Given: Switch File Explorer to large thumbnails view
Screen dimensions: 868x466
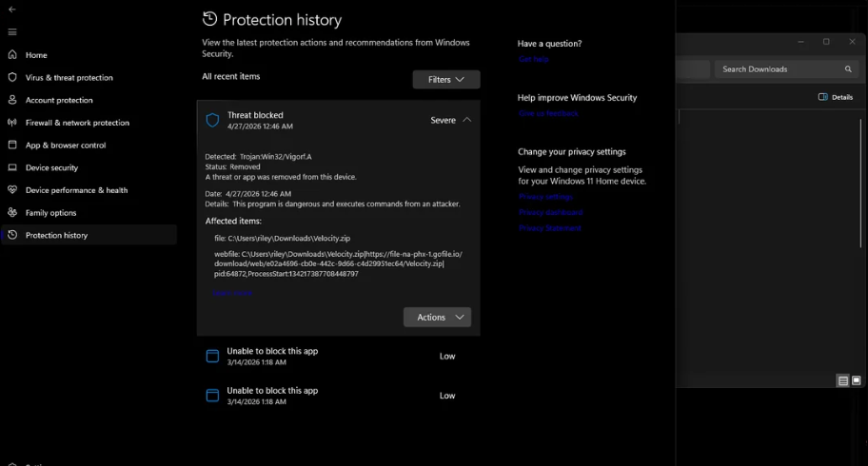Looking at the screenshot, I should pyautogui.click(x=856, y=381).
